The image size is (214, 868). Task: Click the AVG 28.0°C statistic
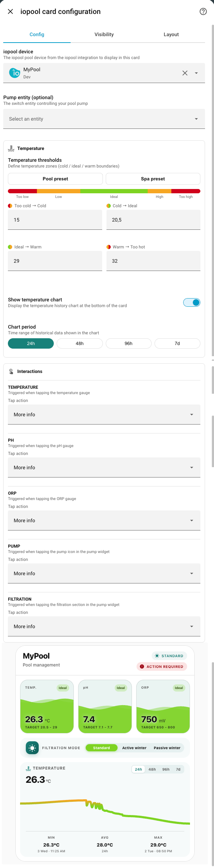pos(105,844)
